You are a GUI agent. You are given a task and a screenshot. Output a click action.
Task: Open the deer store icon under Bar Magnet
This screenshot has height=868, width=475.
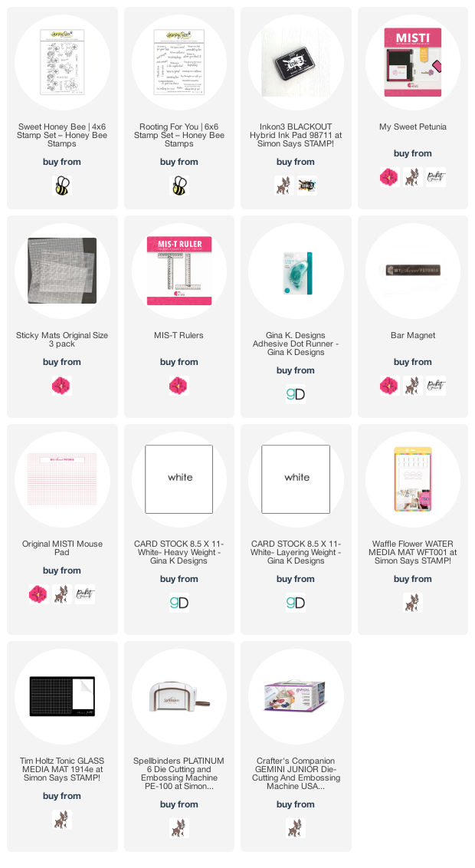412,385
